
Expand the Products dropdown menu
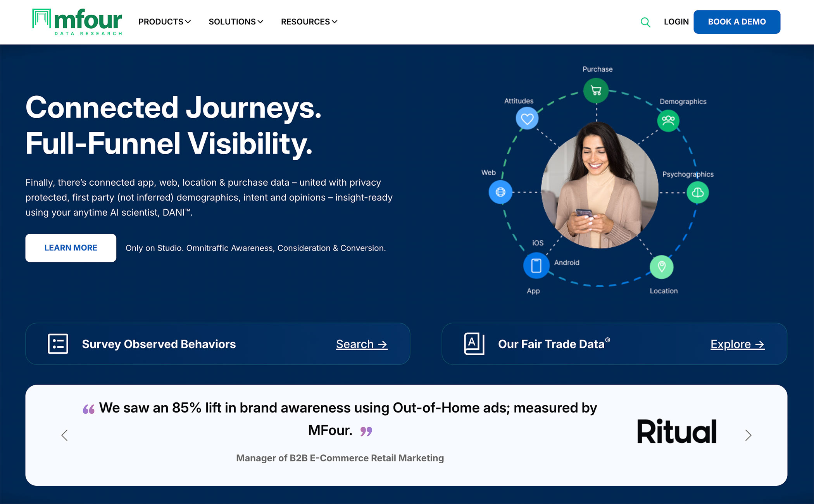[164, 22]
